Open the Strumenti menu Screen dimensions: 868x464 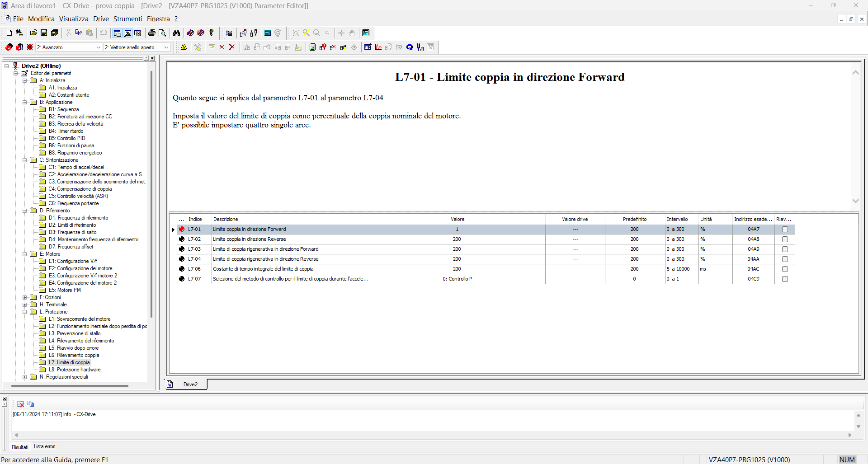(x=127, y=19)
